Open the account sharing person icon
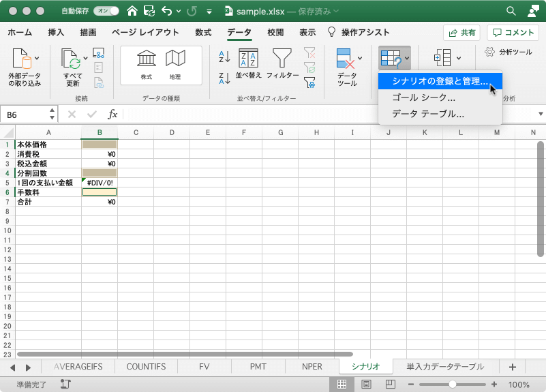Image resolution: width=546 pixels, height=392 pixels. [533, 11]
